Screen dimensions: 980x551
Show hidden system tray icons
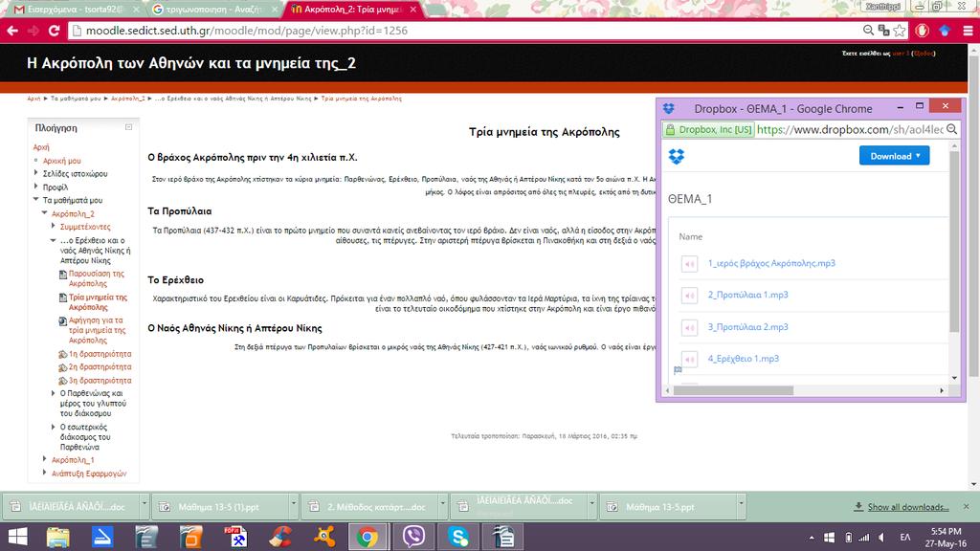click(x=812, y=538)
